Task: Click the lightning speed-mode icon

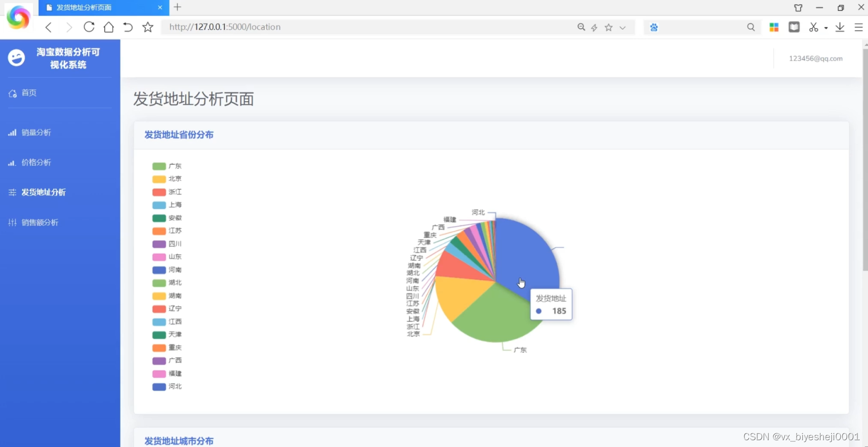Action: 594,27
